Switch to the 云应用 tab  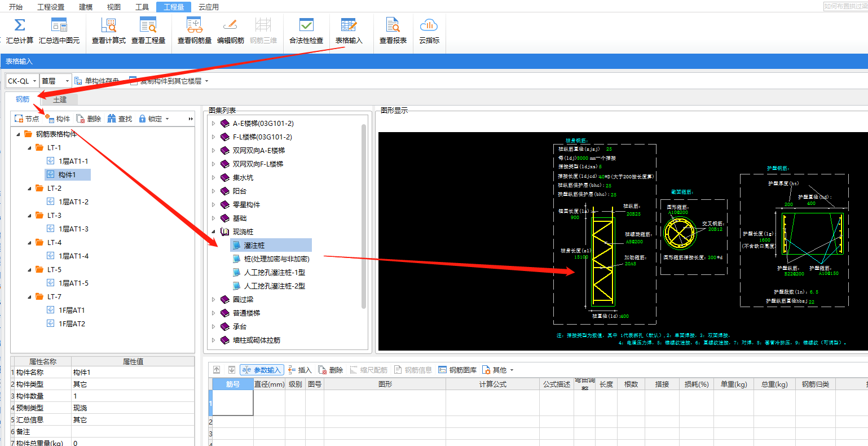(209, 7)
